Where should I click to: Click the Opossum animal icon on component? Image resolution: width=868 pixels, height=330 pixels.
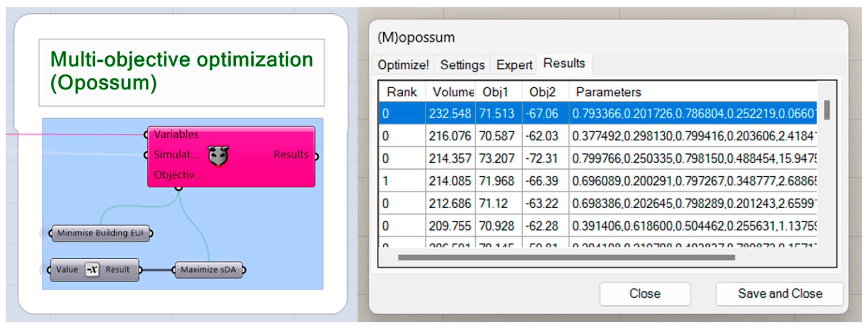click(218, 156)
